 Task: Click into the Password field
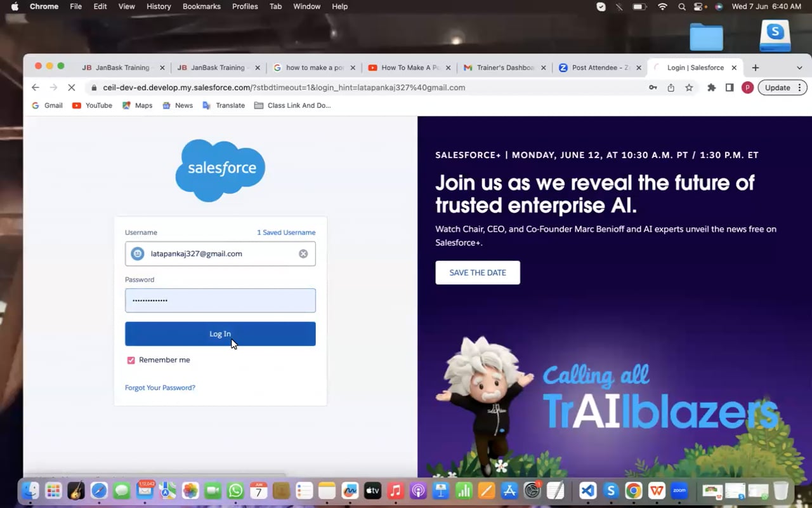click(220, 300)
